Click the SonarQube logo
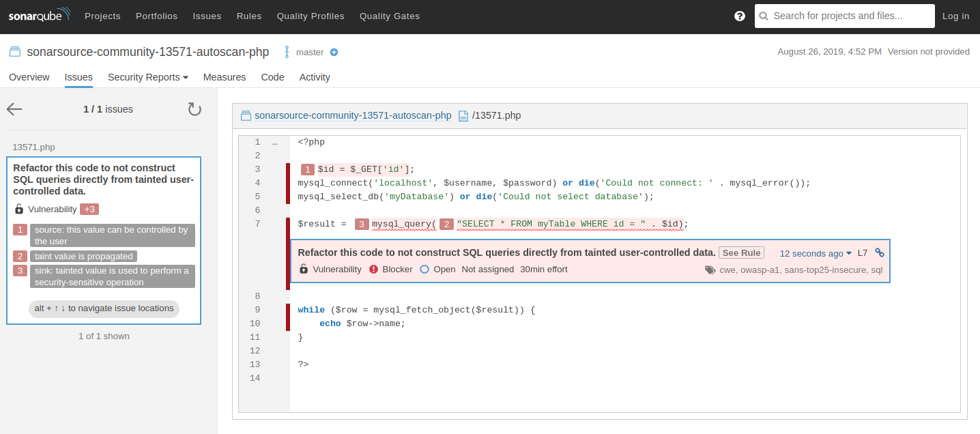Screen dimensions: 980x434 [39, 16]
